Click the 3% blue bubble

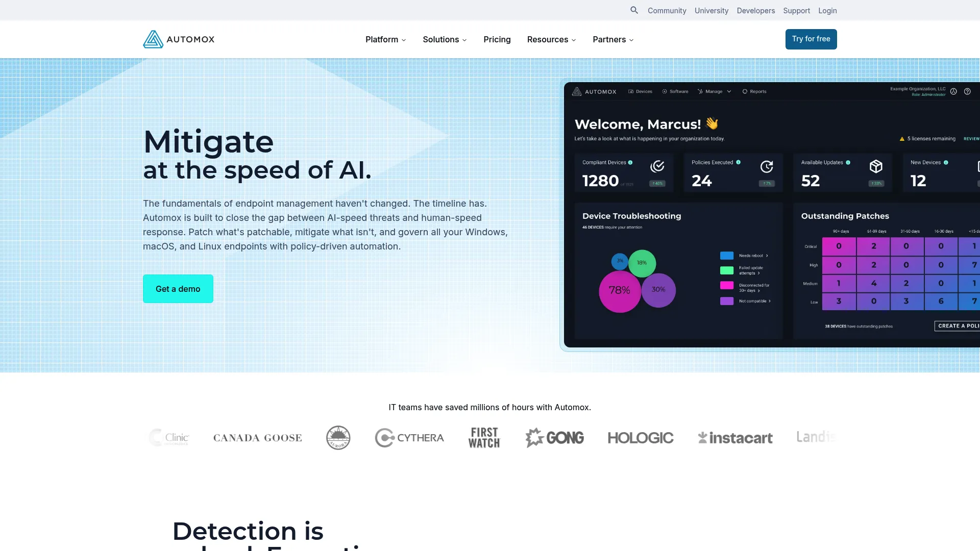tap(620, 261)
